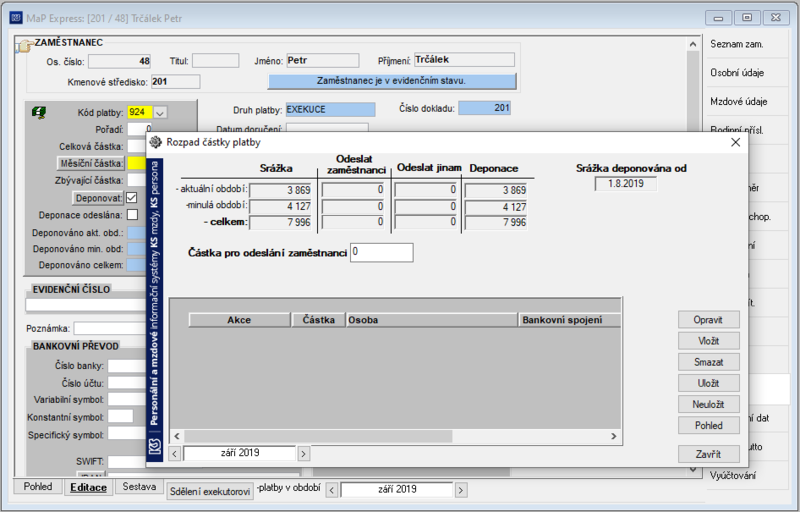Screen dimensions: 800x512
Task: Click the Deponovat label button
Action: (98, 198)
